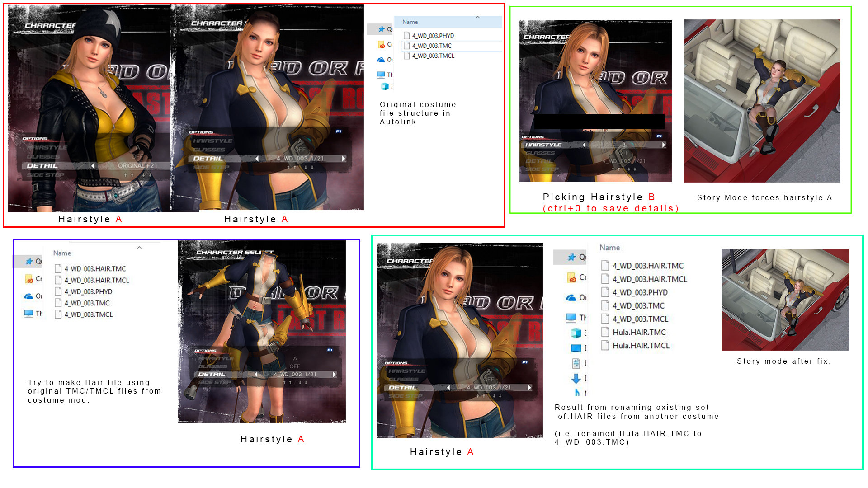Click Name column header in five-file Explorer
Screen dimensions: 868x488
click(x=62, y=253)
